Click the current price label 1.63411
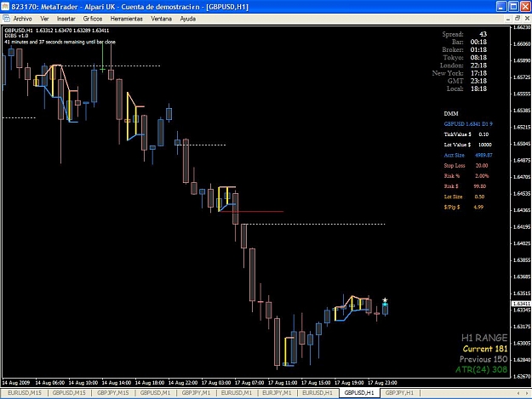The image size is (532, 399). (x=521, y=304)
